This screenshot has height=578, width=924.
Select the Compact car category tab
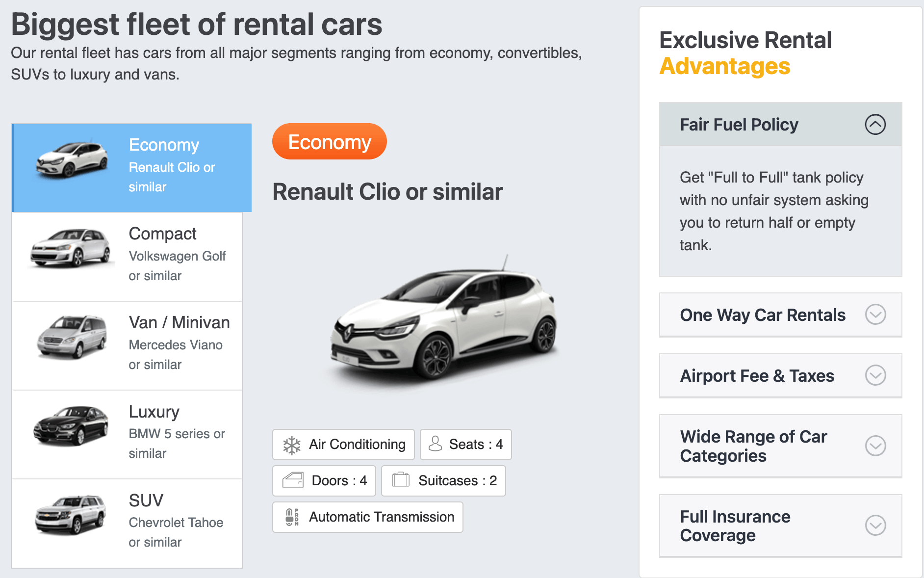[x=127, y=257]
